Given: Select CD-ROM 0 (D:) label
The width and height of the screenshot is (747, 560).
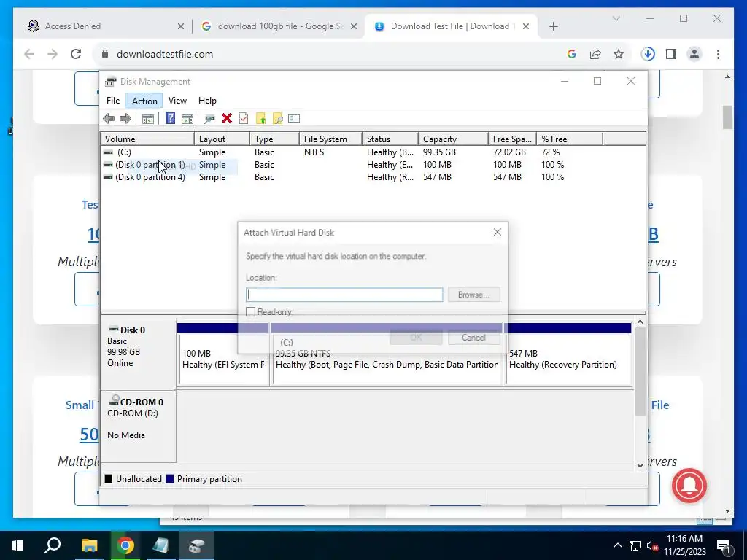Looking at the screenshot, I should [138, 426].
